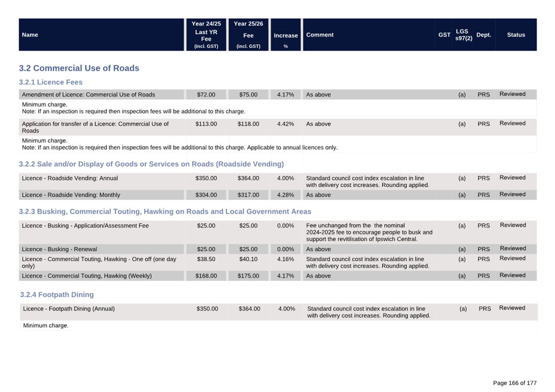The height and width of the screenshot is (392, 555).
Task: Click the $118.00 fee for licence transfer
Action: [x=248, y=124]
